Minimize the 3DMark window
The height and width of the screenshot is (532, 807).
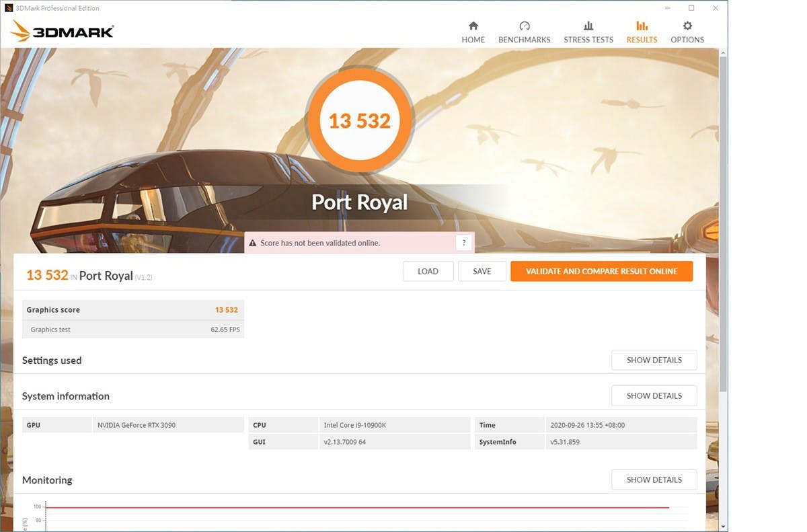[668, 8]
